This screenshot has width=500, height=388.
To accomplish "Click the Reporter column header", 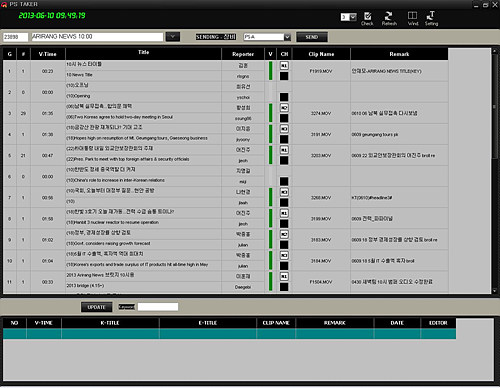I will 243,54.
